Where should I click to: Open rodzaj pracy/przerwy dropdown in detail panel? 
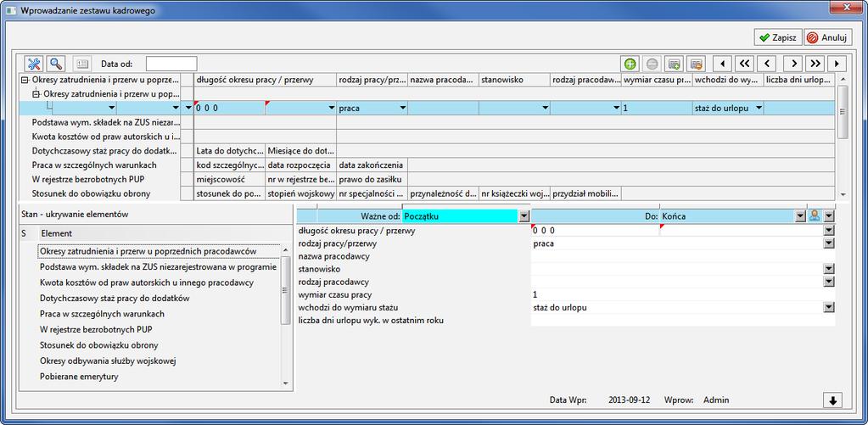tap(829, 243)
